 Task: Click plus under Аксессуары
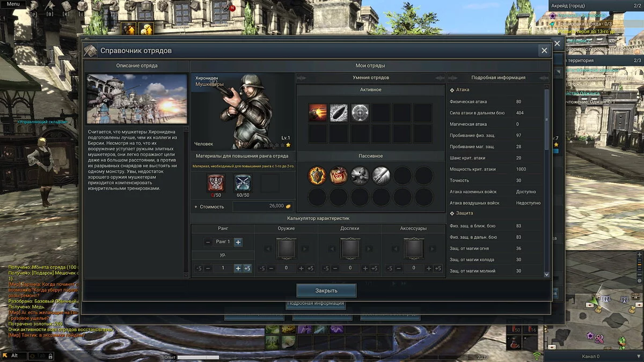429,268
